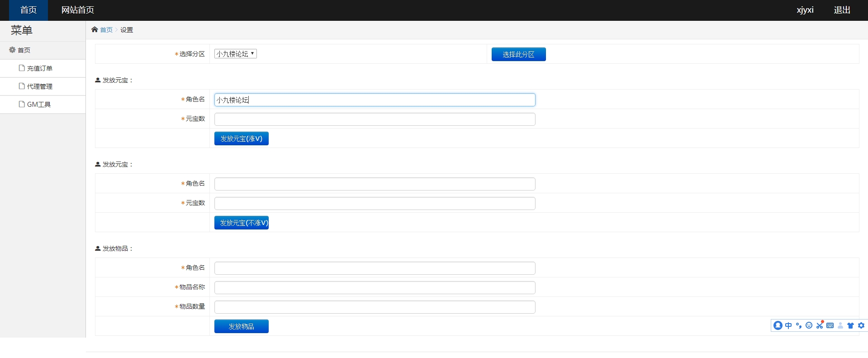
Task: Toggle punctuation mode in IME toolbar
Action: (799, 325)
